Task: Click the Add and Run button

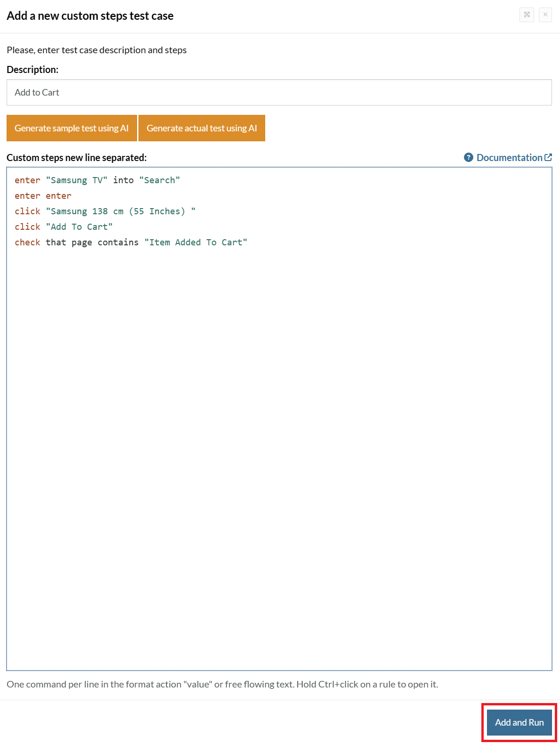Action: pos(519,722)
